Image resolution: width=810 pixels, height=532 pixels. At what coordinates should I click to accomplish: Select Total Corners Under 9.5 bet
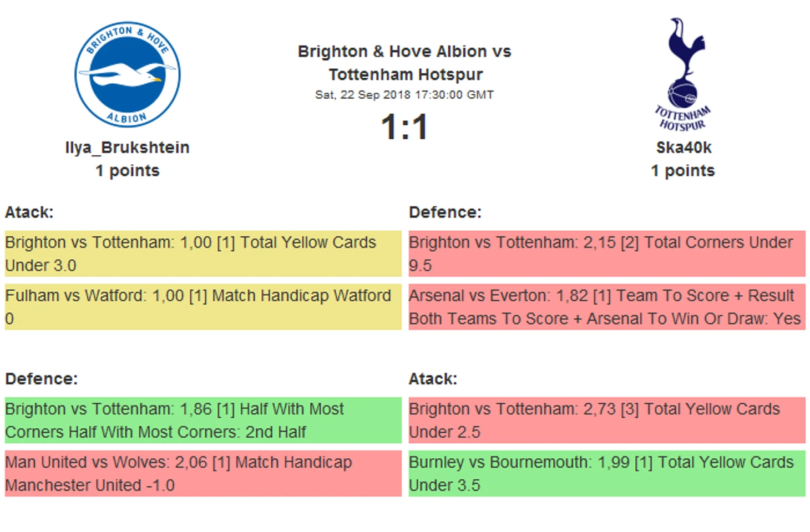point(606,254)
